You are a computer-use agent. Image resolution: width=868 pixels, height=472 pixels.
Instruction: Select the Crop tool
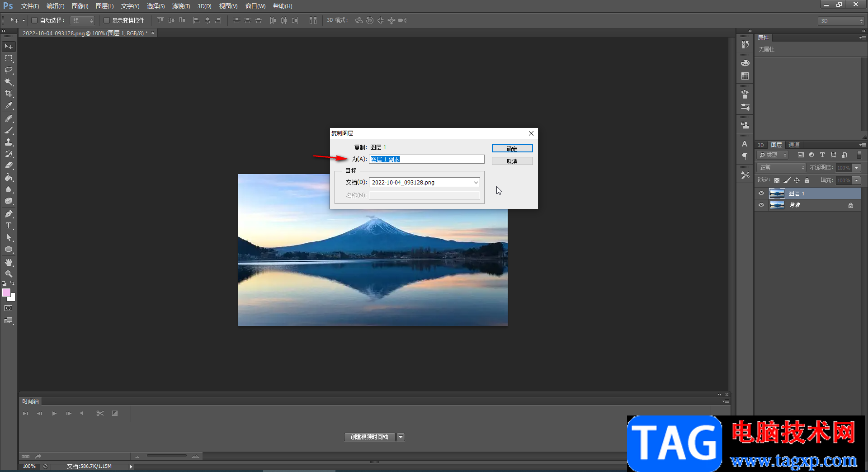pos(9,94)
